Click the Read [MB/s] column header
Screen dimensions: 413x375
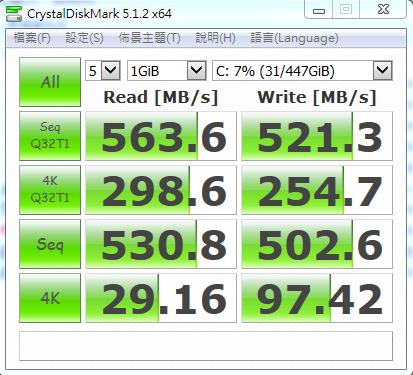pyautogui.click(x=161, y=97)
